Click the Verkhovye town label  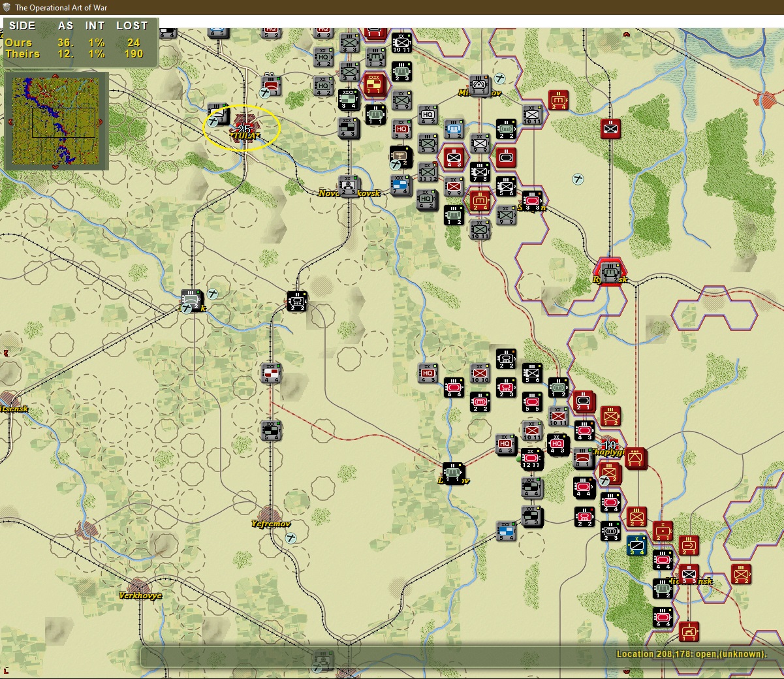pyautogui.click(x=140, y=595)
